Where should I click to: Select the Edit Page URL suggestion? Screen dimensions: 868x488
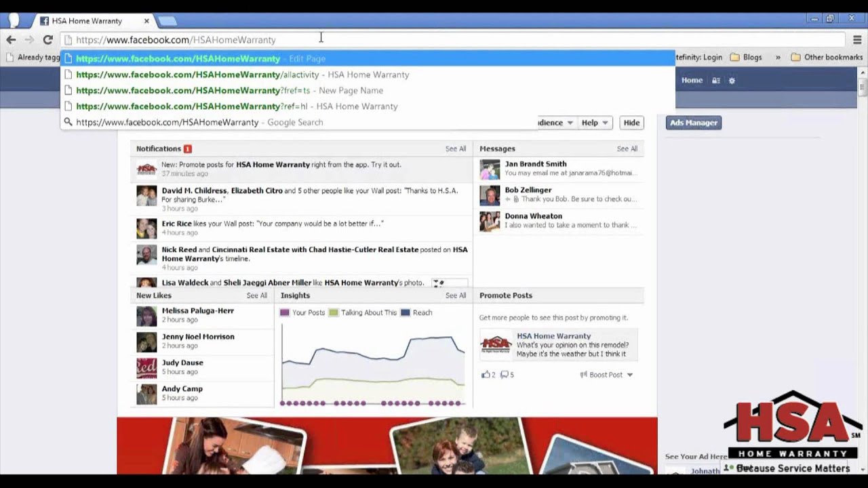[368, 59]
